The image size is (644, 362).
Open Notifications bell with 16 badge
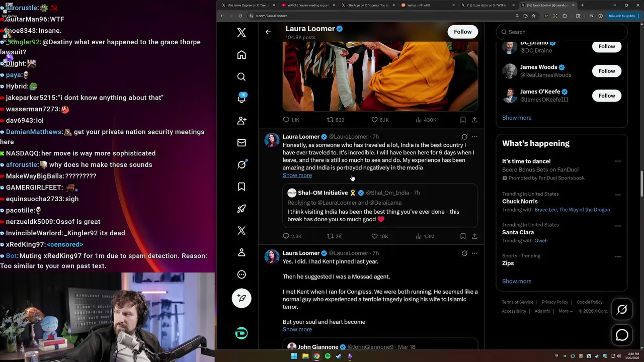click(242, 99)
